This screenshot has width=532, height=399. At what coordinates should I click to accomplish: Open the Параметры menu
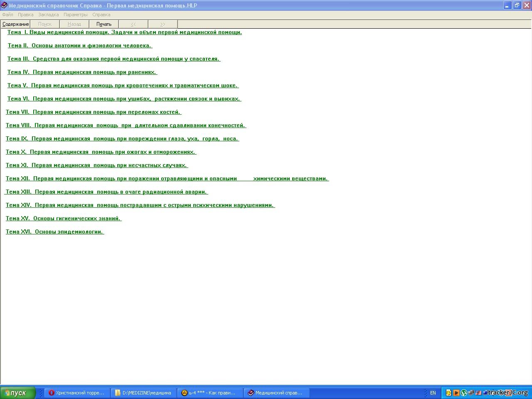tap(75, 15)
